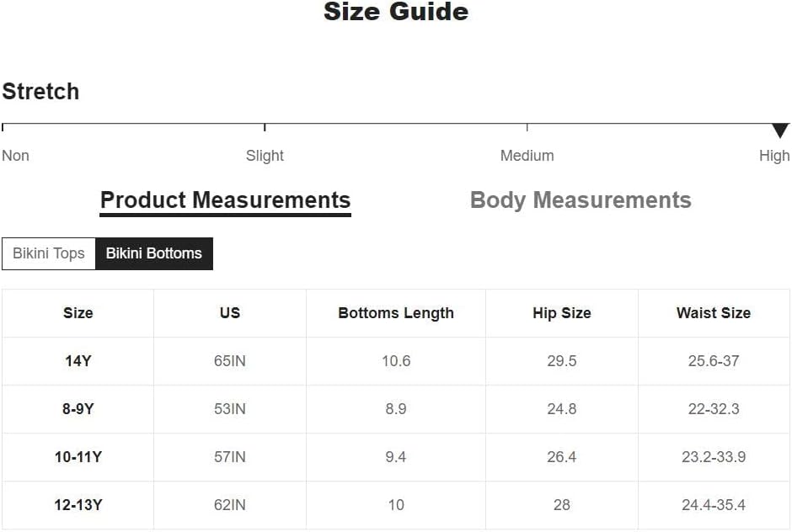This screenshot has height=532, width=792.
Task: Click the US column header
Action: point(230,313)
